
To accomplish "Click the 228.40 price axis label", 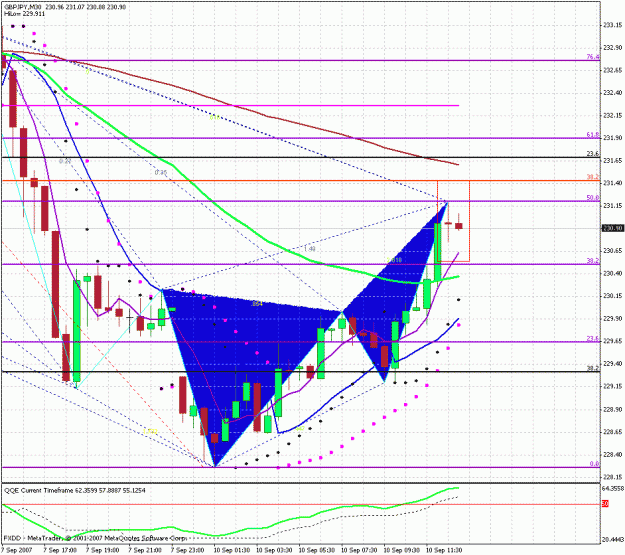I will 613,454.
